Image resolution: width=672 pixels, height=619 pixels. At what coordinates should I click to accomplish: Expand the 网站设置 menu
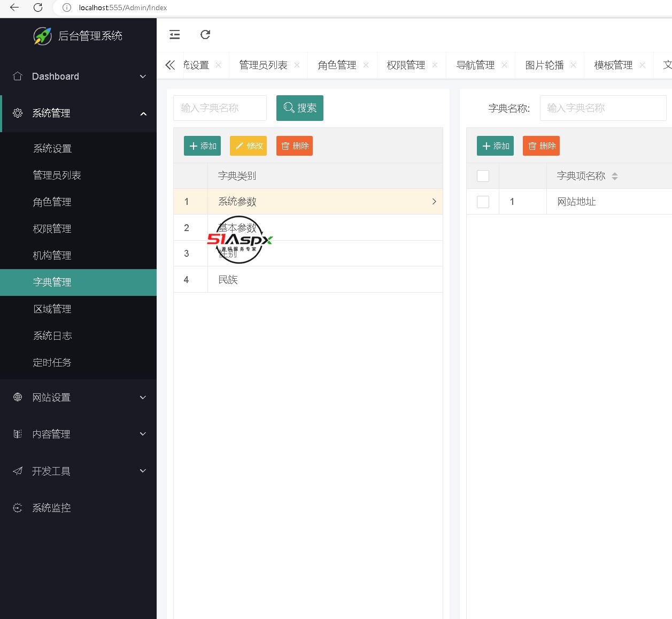pyautogui.click(x=143, y=398)
